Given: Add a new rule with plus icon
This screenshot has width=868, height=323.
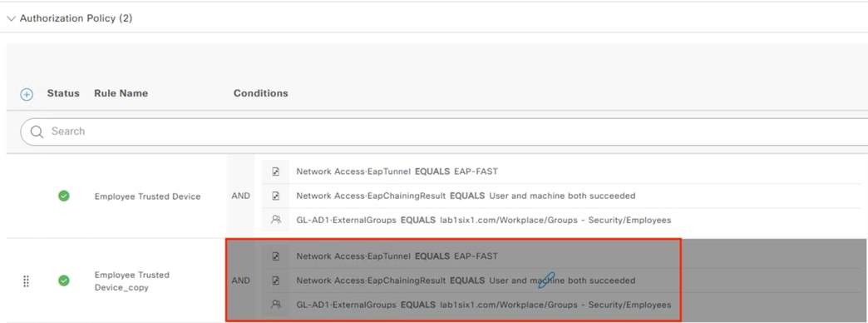Looking at the screenshot, I should click(27, 94).
